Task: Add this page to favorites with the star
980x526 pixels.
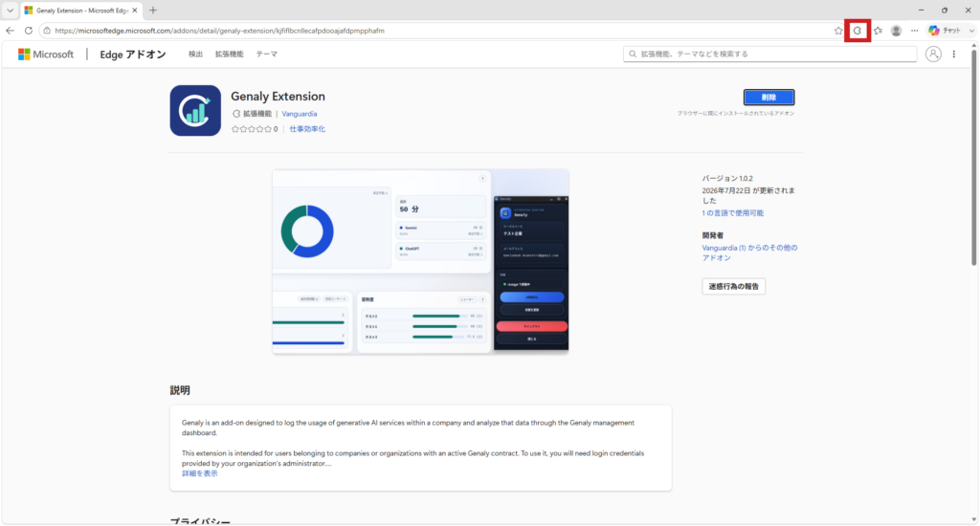Action: (838, 31)
